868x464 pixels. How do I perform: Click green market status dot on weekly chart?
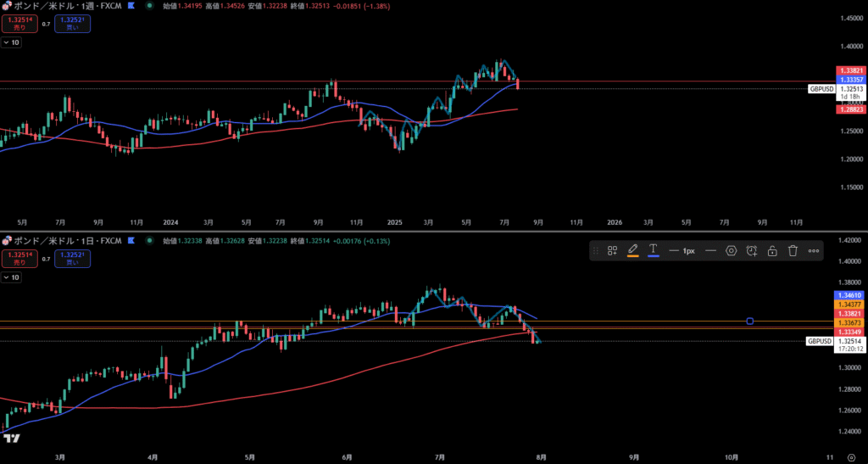tap(149, 6)
